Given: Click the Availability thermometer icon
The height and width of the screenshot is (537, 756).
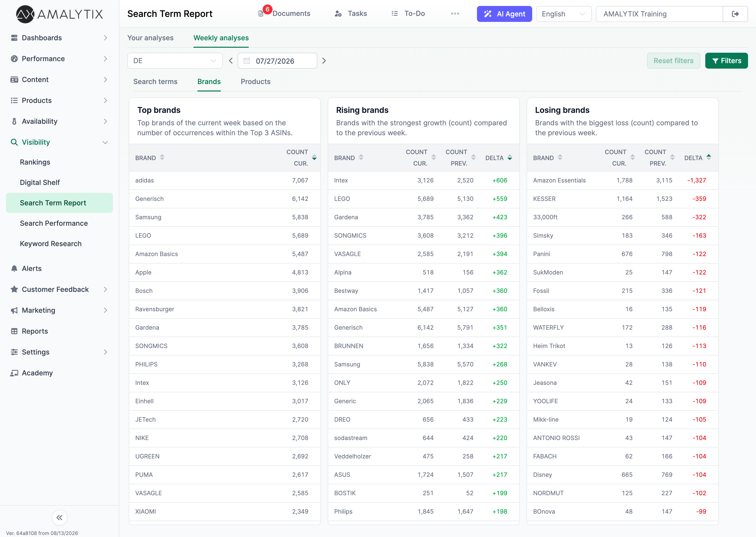Looking at the screenshot, I should point(14,121).
